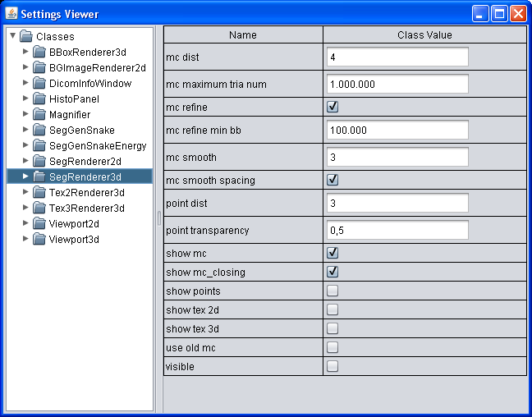Image resolution: width=532 pixels, height=417 pixels.
Task: Click the Java icon in the title bar
Action: pos(11,13)
